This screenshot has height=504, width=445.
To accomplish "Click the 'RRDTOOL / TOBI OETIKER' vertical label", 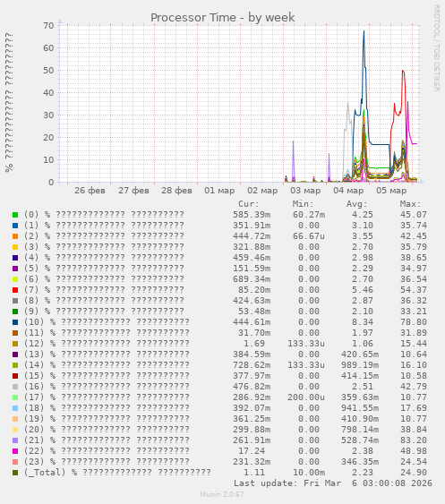I will 437,48.
